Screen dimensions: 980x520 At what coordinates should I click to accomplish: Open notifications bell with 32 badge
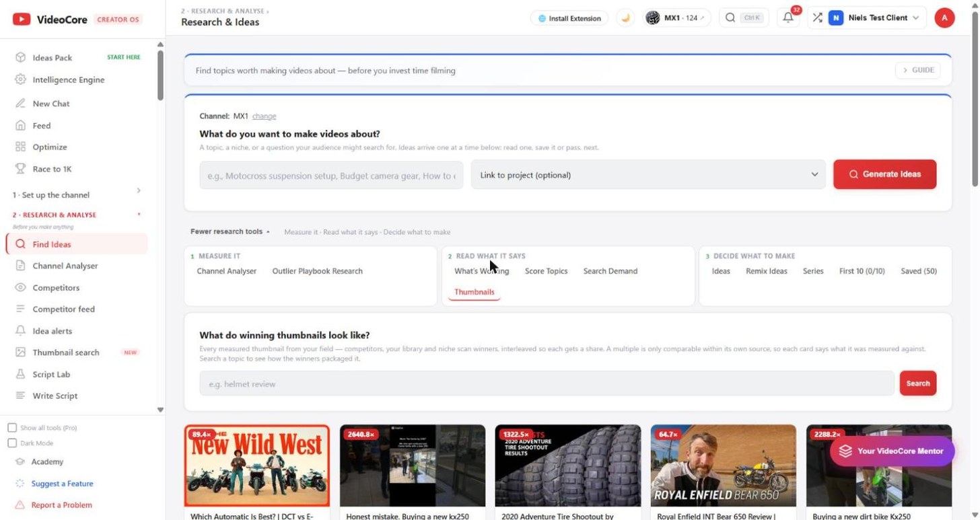(x=788, y=18)
